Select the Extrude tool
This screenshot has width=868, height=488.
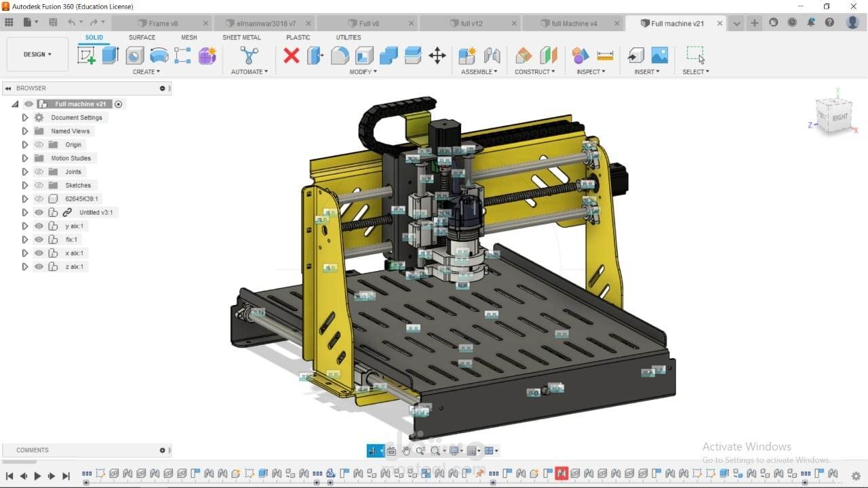[109, 56]
